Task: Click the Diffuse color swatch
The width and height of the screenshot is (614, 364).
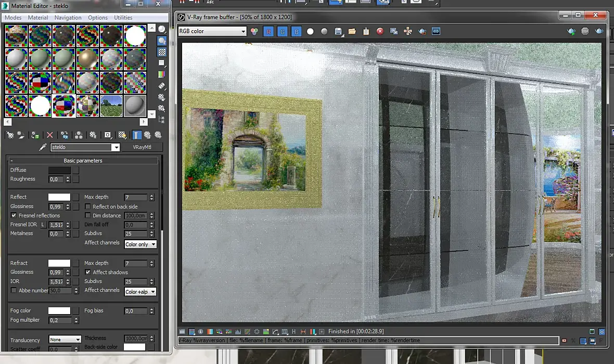Action: tap(59, 170)
